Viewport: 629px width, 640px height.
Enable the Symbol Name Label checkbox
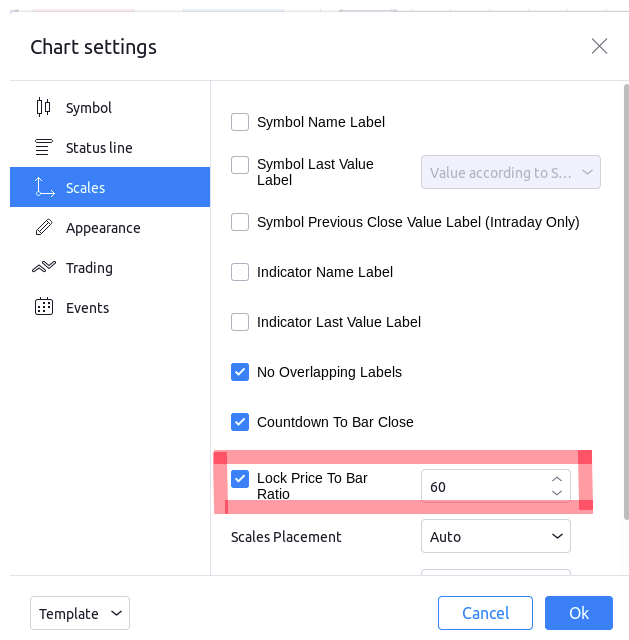coord(240,122)
